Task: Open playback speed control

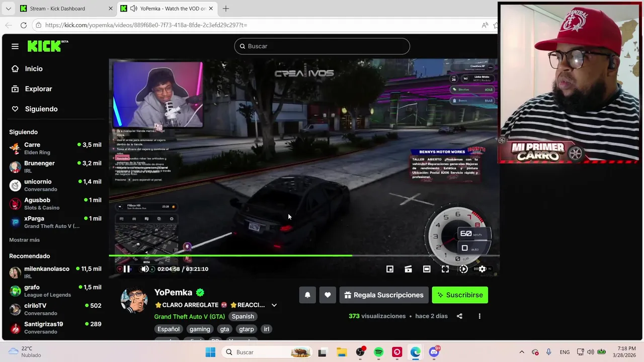Action: [x=463, y=269]
